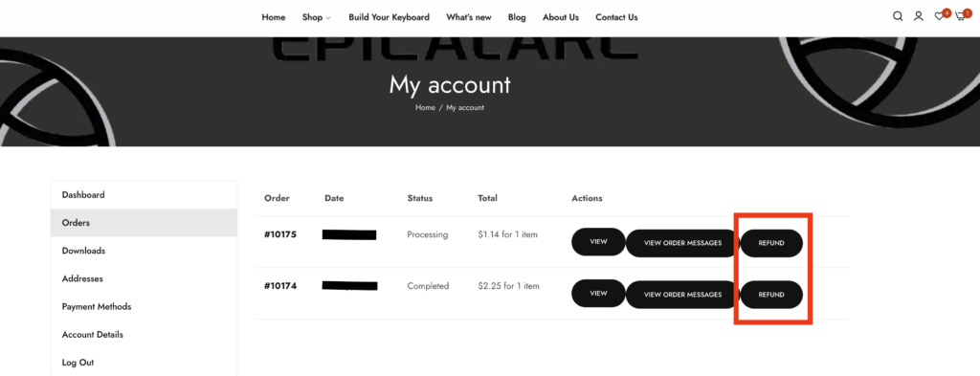This screenshot has height=376, width=980.
Task: Request a refund for order #10174
Action: (771, 294)
